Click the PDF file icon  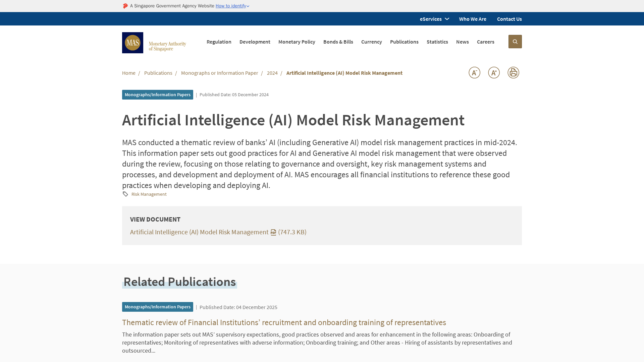point(273,232)
